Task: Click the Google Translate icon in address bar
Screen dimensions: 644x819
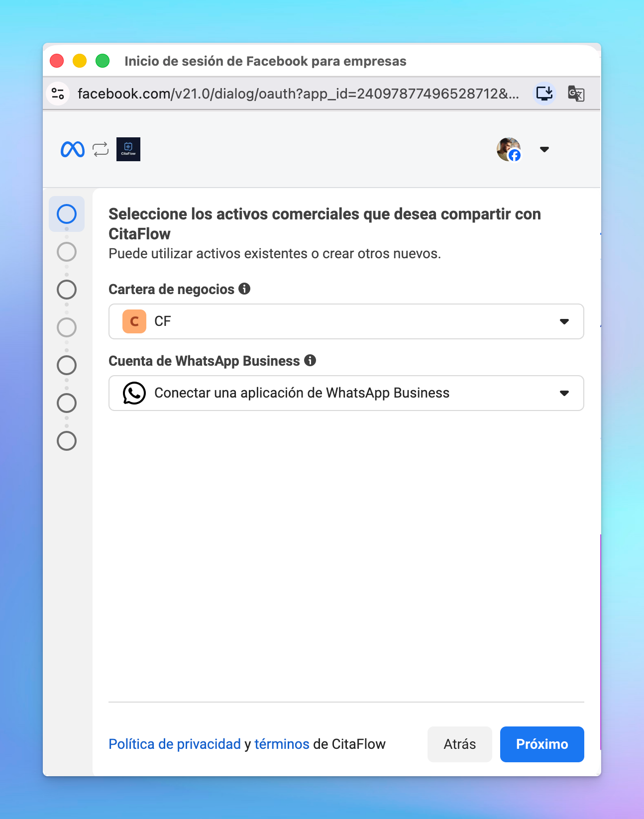Action: click(x=576, y=93)
